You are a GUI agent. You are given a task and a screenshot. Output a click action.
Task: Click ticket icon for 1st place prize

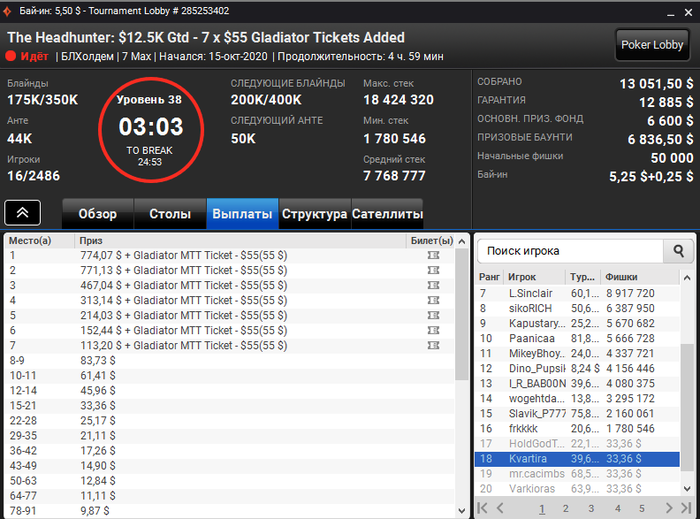433,255
